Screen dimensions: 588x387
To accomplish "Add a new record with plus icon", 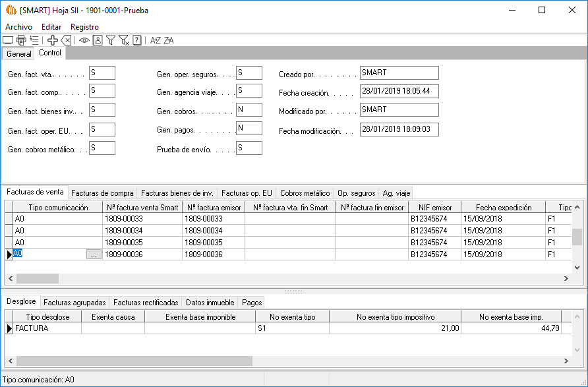I will [53, 40].
